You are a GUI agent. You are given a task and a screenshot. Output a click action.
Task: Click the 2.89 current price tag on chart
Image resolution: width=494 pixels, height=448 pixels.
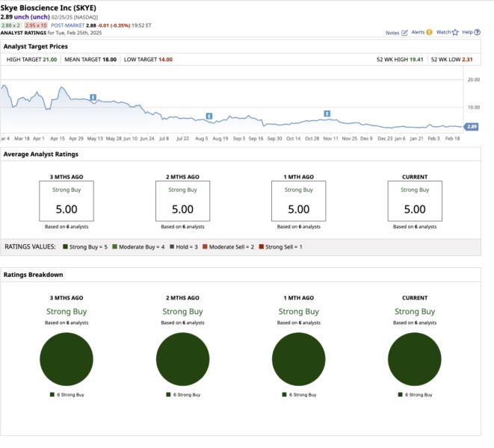472,127
